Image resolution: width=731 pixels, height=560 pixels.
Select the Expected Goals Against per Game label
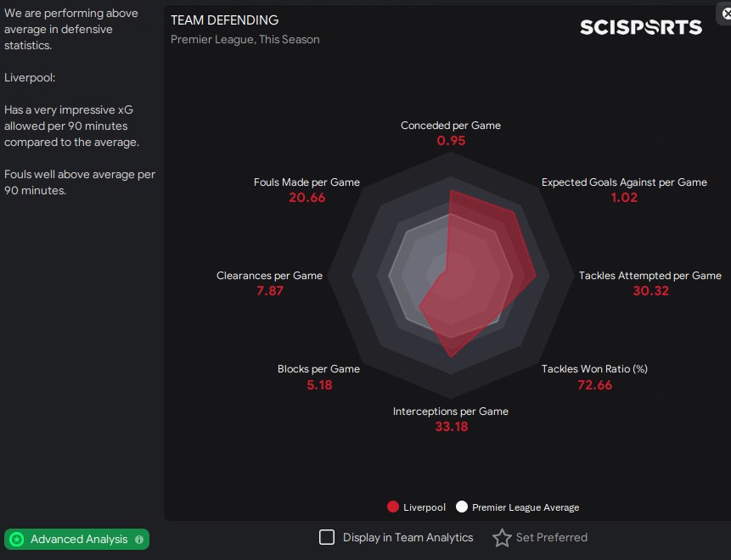pyautogui.click(x=624, y=182)
